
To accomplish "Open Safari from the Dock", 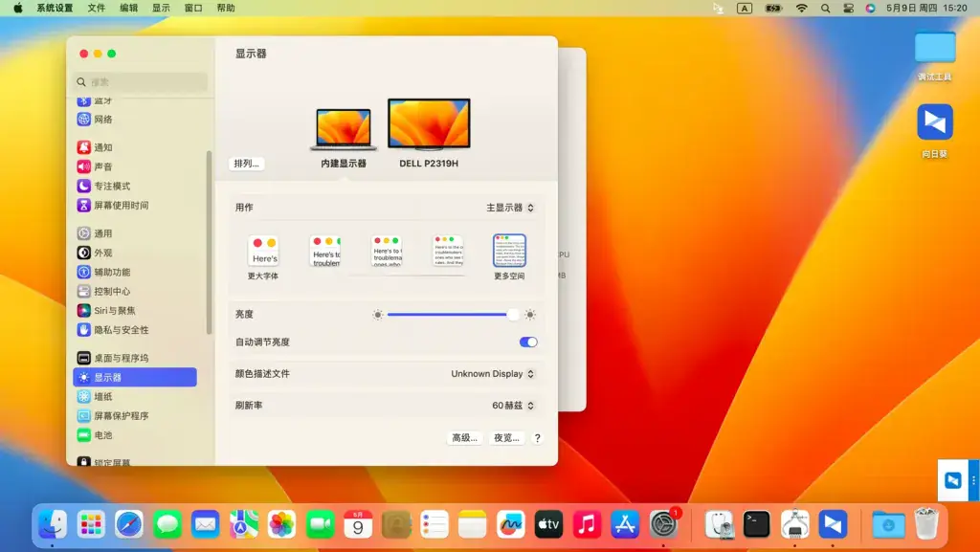I will [x=129, y=524].
